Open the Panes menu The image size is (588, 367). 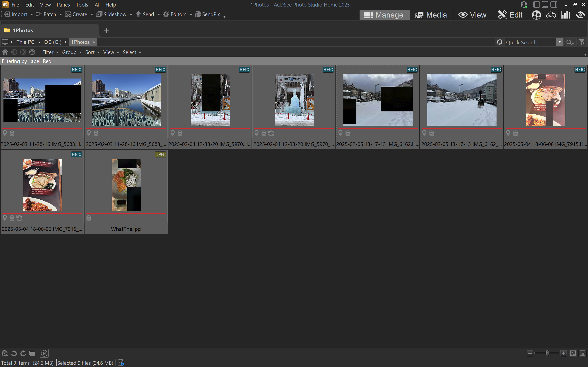click(x=63, y=5)
